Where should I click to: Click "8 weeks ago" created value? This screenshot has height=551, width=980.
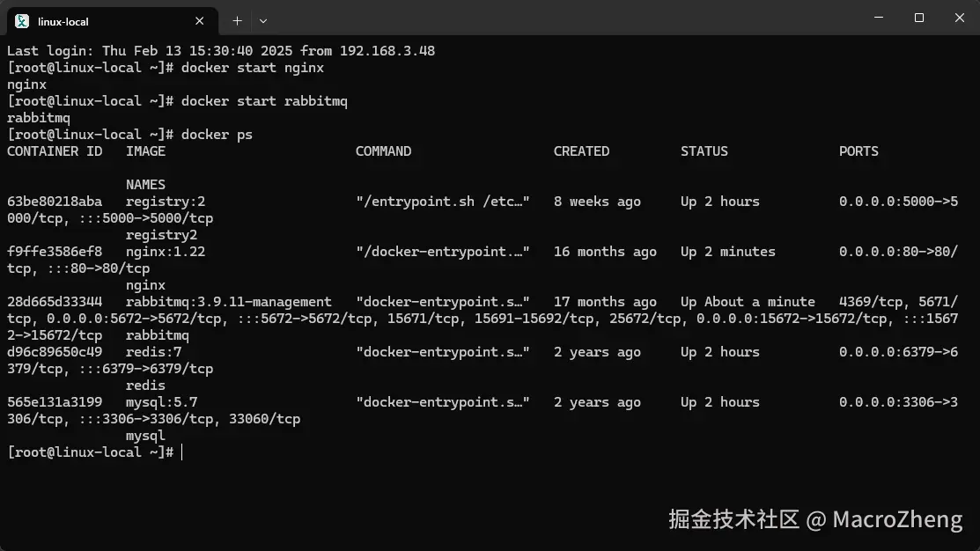point(597,202)
